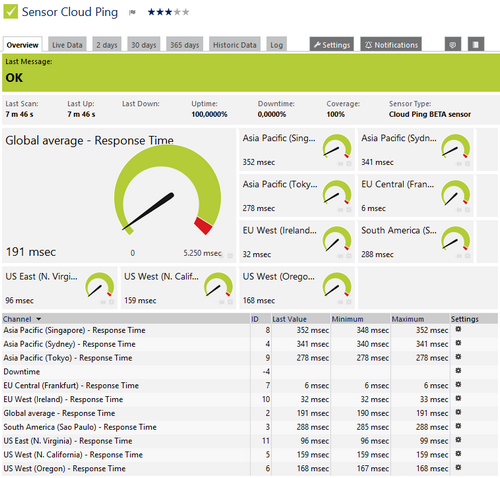Screen dimensions: 500x478
Task: Click the EU West (Ireland... gauge dial
Action: pos(337,239)
